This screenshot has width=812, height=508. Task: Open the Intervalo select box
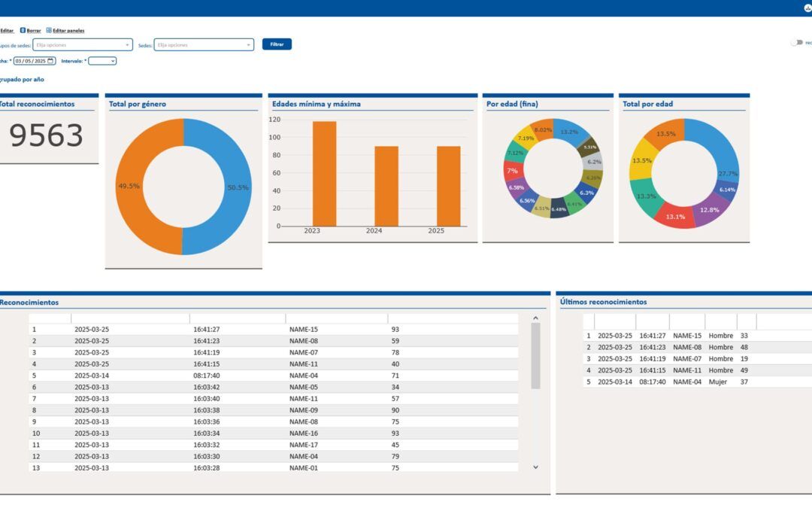pos(102,61)
